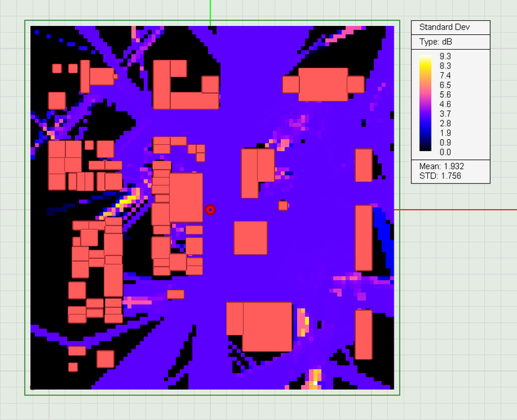This screenshot has width=517, height=420.
Task: Select the large square building below map center
Action: tap(251, 238)
